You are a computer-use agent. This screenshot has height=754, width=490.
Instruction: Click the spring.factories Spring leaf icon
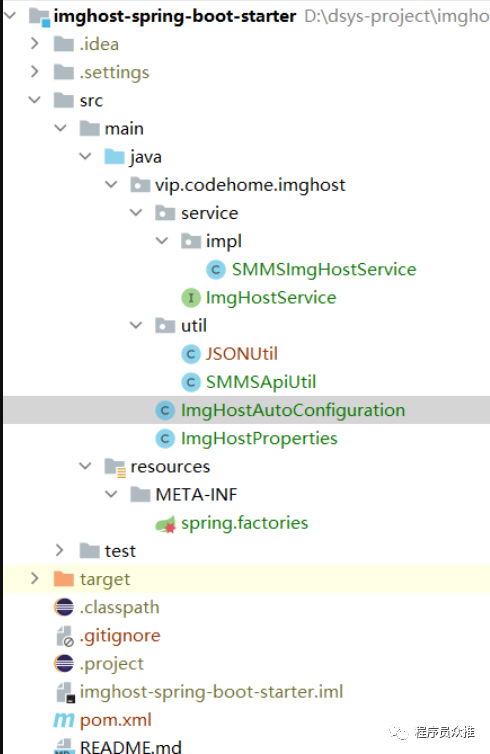tap(165, 524)
